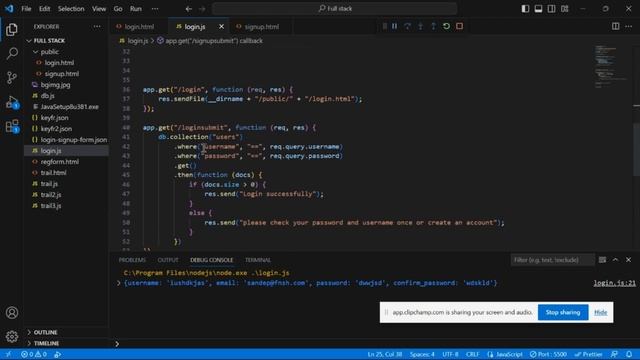The image size is (640, 360).
Task: Open the Go menu
Action: pos(118,9)
